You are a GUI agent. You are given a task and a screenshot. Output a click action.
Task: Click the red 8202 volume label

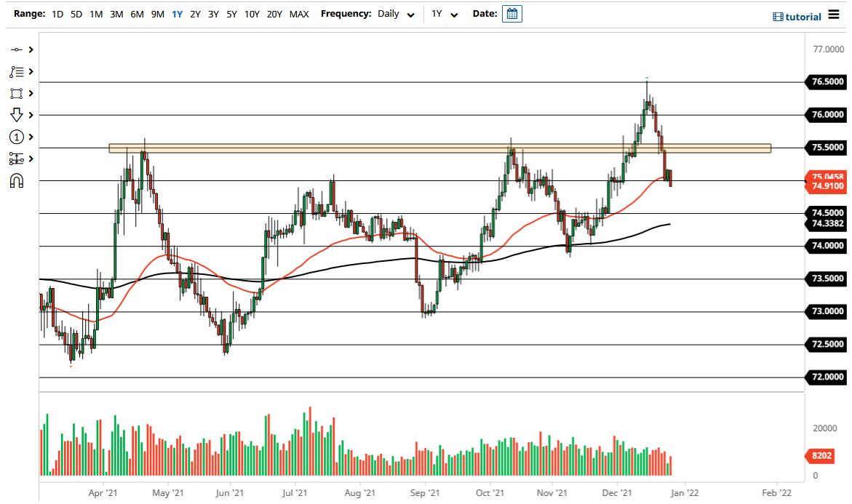click(821, 456)
